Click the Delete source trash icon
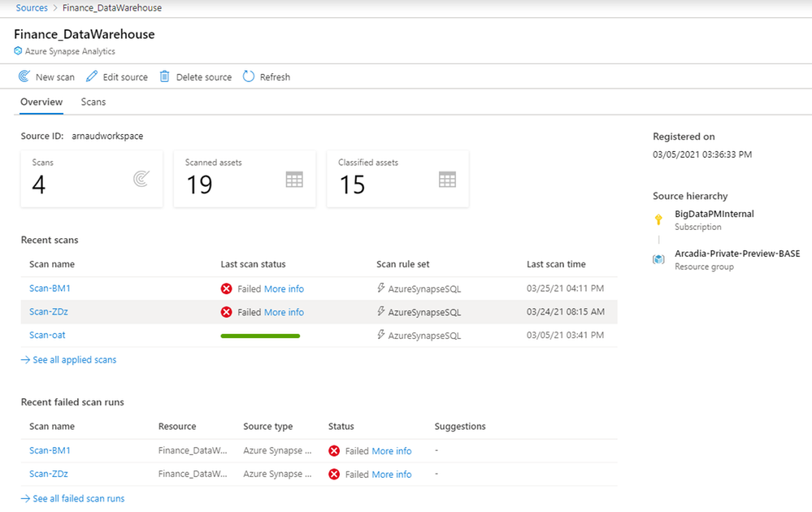The width and height of the screenshot is (812, 512). [164, 77]
